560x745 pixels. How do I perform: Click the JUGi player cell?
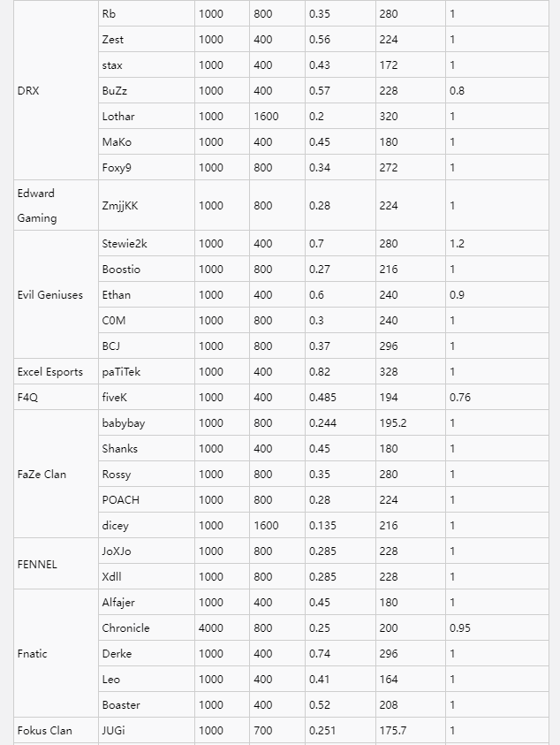(114, 730)
